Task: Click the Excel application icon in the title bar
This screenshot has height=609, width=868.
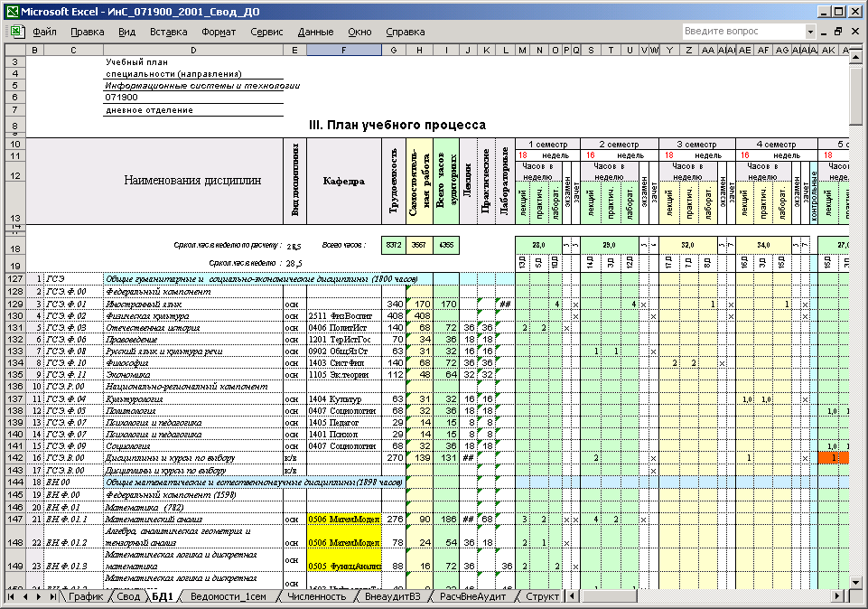Action: coord(12,12)
